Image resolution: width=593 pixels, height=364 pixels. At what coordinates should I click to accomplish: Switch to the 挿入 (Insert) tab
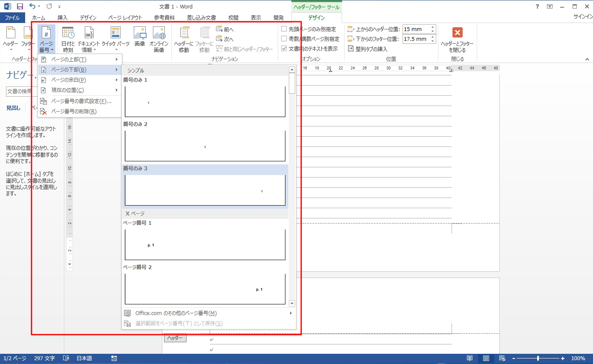[63, 18]
